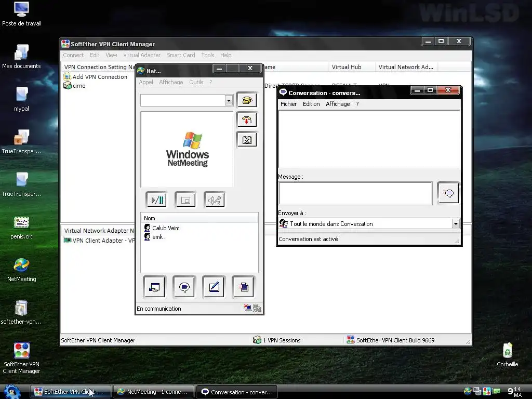Open the Edition menu in Conversation
The width and height of the screenshot is (532, 399).
[x=311, y=104]
